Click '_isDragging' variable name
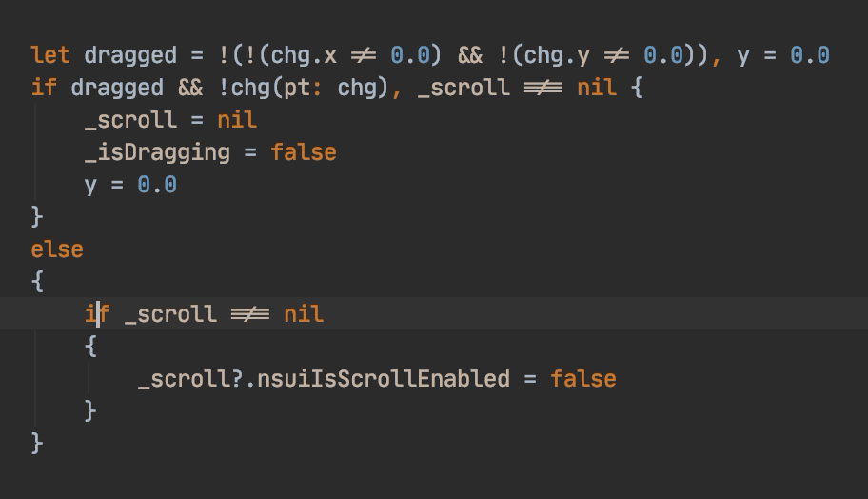This screenshot has height=499, width=868. [x=157, y=153]
